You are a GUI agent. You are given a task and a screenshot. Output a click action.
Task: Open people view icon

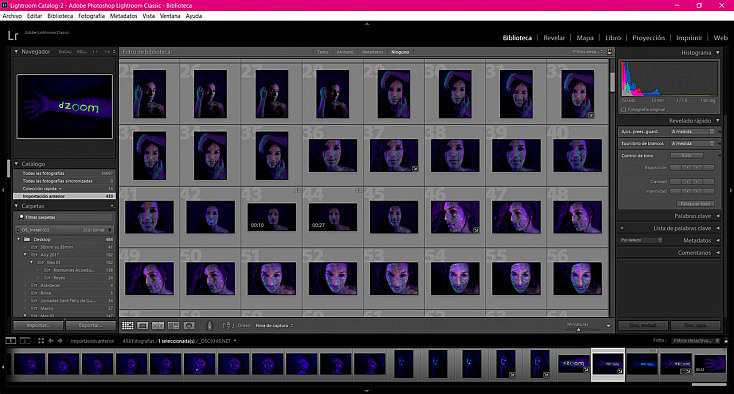click(189, 326)
